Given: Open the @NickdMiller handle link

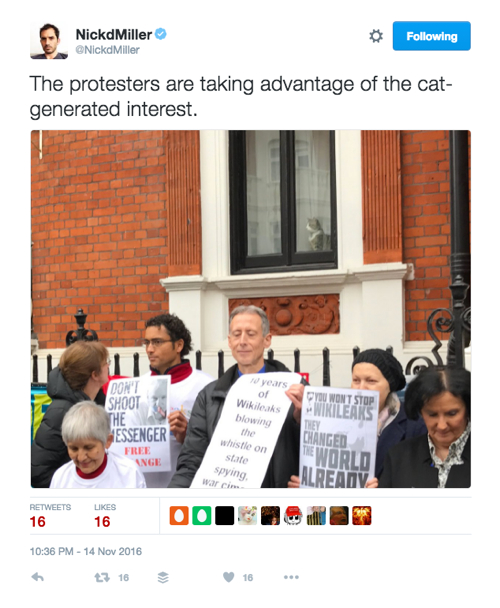Looking at the screenshot, I should [107, 50].
